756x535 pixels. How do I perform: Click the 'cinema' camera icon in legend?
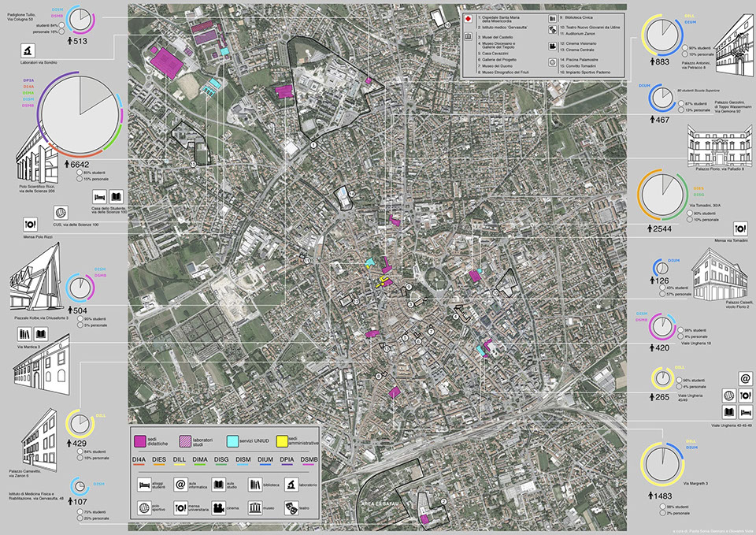(218, 508)
